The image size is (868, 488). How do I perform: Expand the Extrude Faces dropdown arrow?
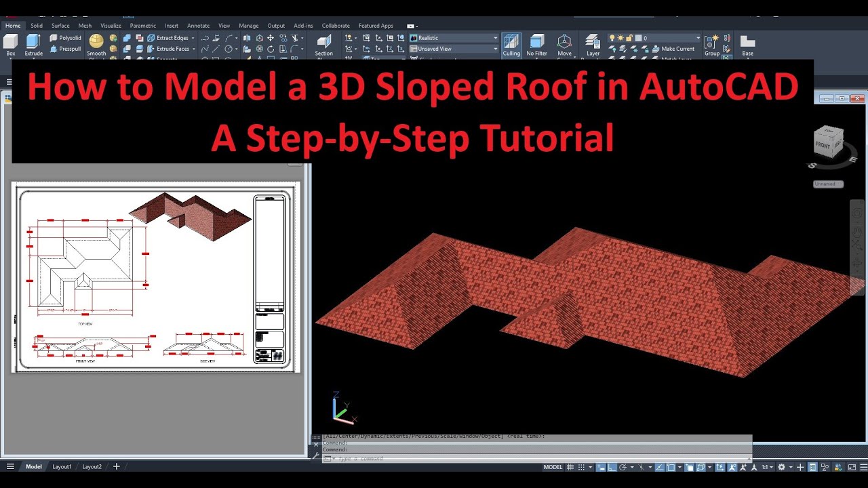[193, 49]
